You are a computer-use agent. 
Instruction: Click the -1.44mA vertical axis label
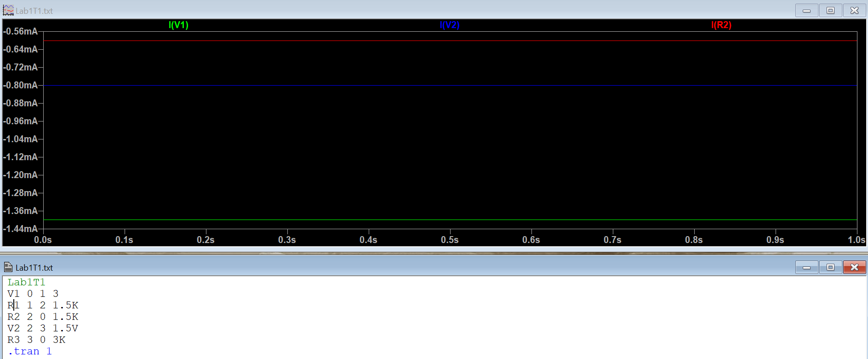21,229
